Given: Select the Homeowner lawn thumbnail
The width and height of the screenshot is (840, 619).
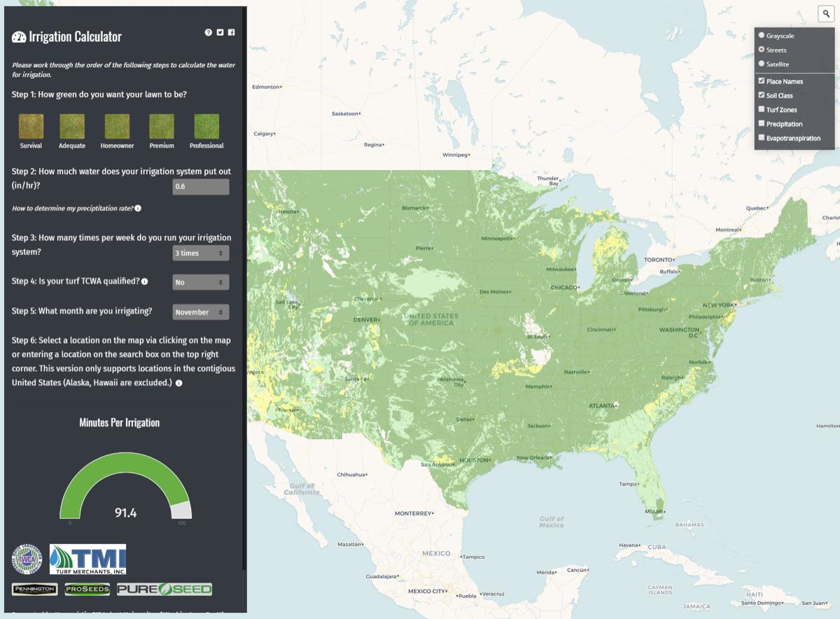Looking at the screenshot, I should tap(117, 127).
